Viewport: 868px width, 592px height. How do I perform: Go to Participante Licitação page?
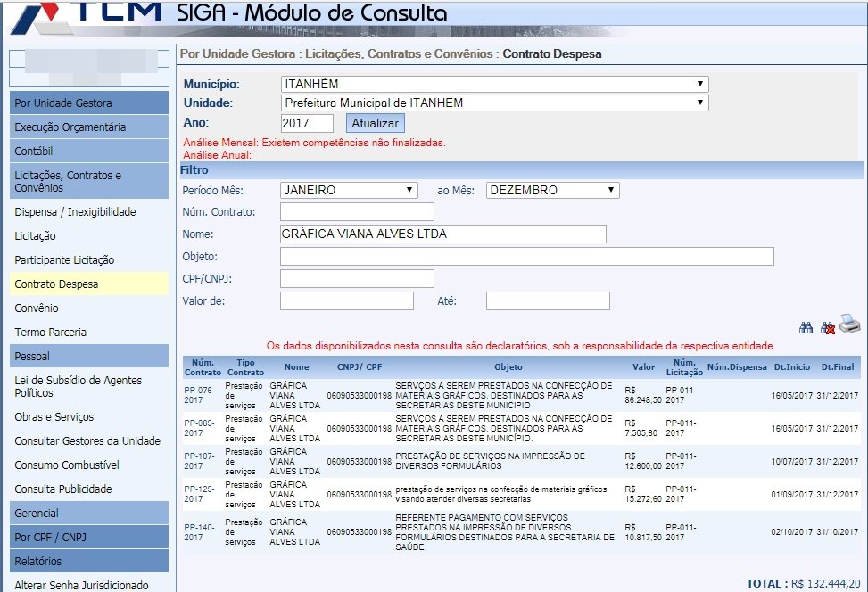64,260
